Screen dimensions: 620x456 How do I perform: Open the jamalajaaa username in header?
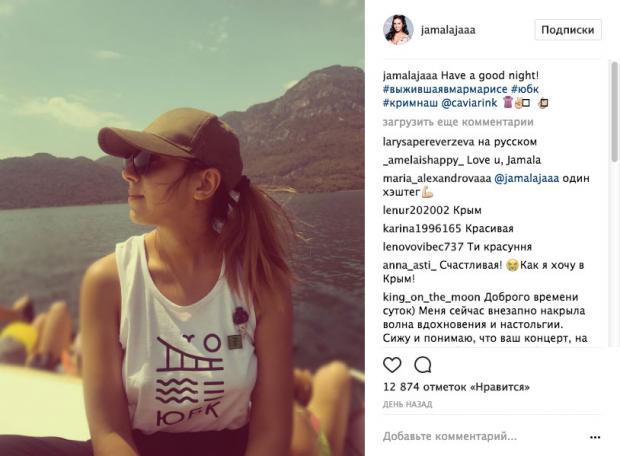coord(448,30)
